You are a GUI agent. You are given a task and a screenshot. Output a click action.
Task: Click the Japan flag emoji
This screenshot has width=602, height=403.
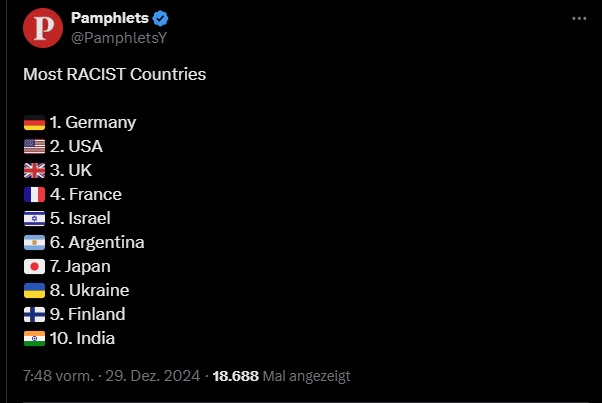pyautogui.click(x=34, y=266)
